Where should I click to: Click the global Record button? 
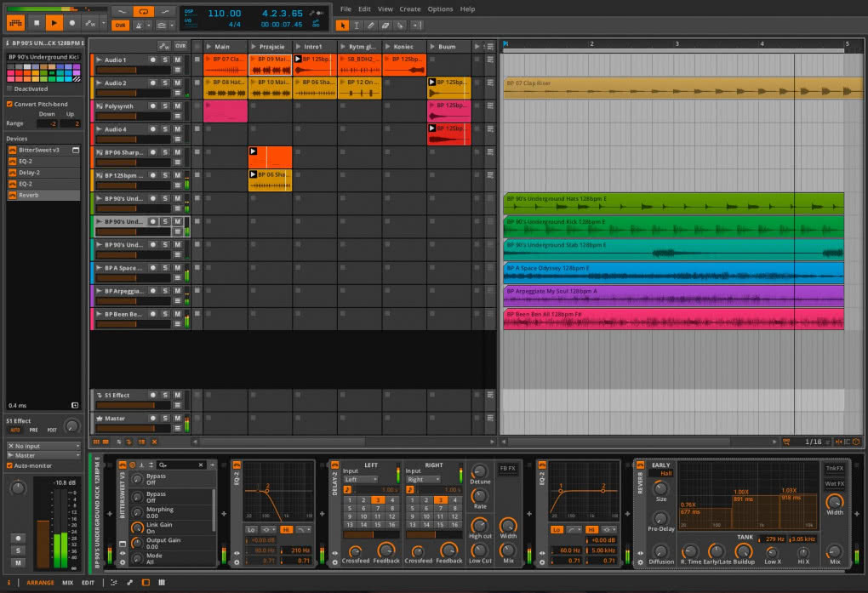[x=72, y=23]
